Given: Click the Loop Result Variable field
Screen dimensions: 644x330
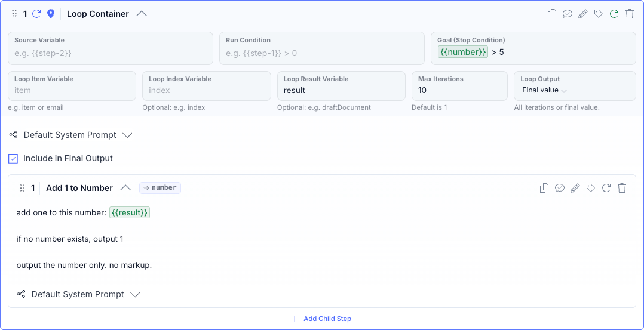Looking at the screenshot, I should click(x=341, y=86).
